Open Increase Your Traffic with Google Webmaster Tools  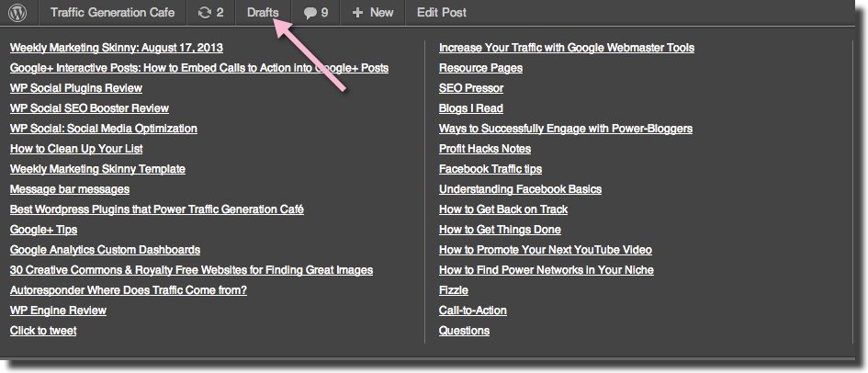pos(567,48)
